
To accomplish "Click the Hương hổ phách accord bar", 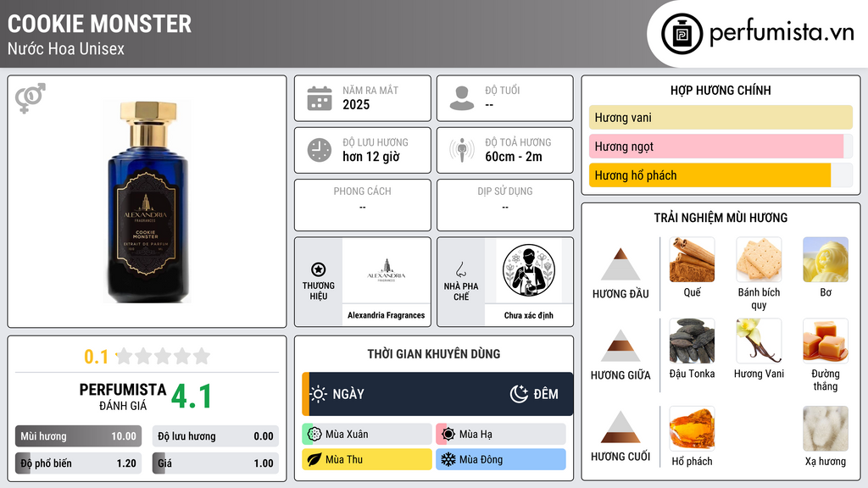I will 721,175.
